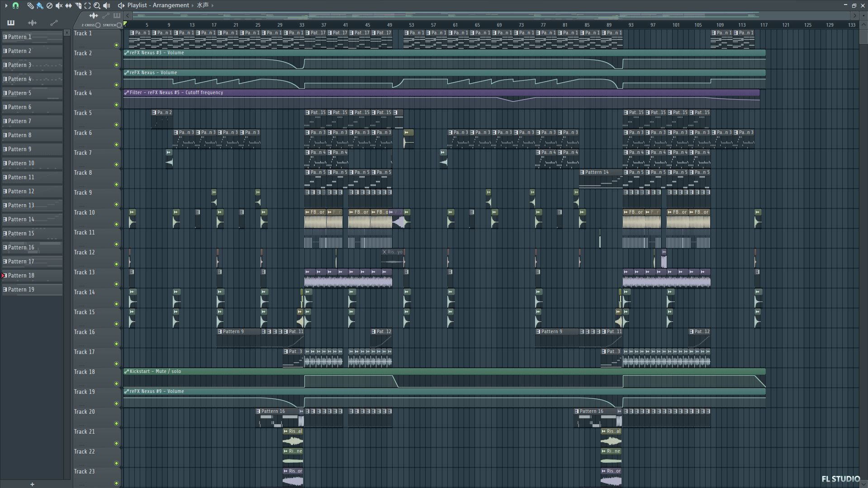The image size is (868, 488).
Task: Mute Track 18 using its green dot
Action: coord(116,384)
